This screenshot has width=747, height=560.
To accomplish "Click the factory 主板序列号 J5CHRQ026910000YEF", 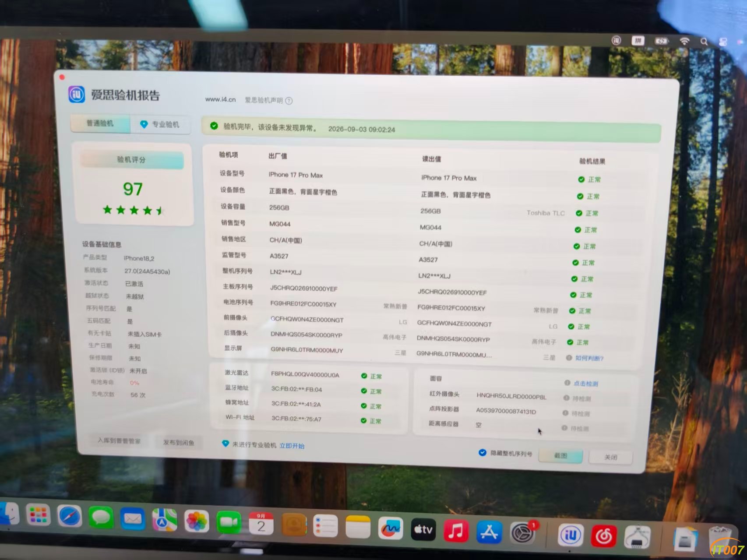I will (x=303, y=289).
